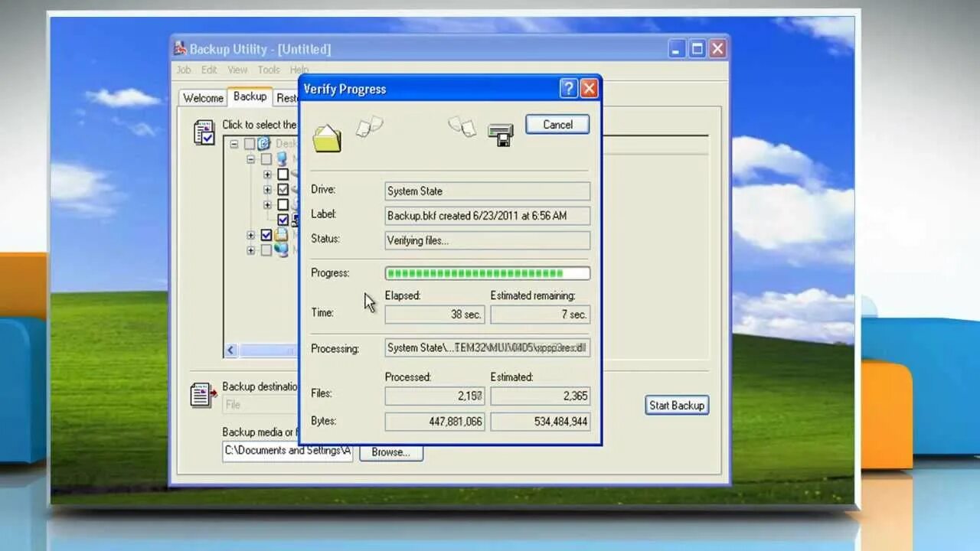Screen dimensions: 980x551
Task: Click the yellow folder icon in Verify Progress
Action: (x=327, y=139)
